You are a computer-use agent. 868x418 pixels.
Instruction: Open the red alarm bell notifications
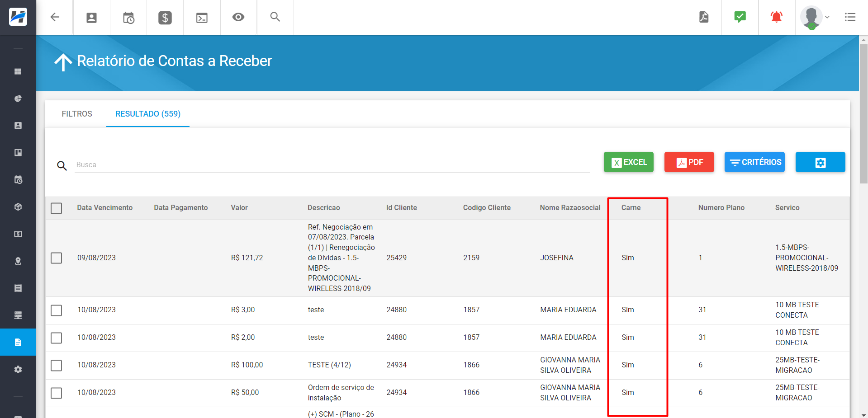pyautogui.click(x=777, y=17)
